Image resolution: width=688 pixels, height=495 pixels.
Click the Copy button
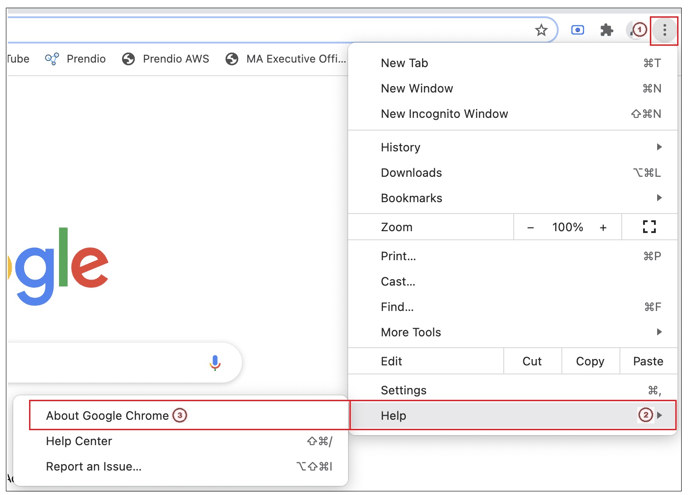coord(590,361)
